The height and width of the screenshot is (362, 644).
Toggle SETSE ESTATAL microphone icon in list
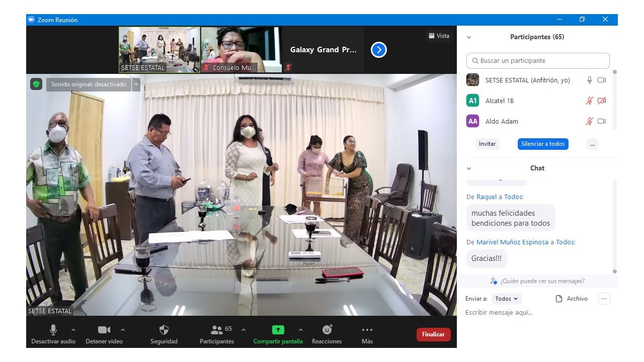click(590, 80)
